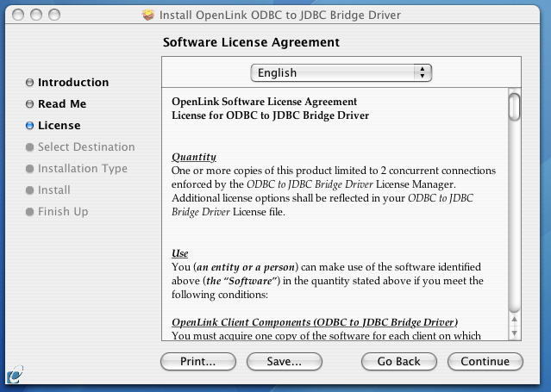The width and height of the screenshot is (551, 392).
Task: Click scroll up arrow of license text
Action: [515, 320]
